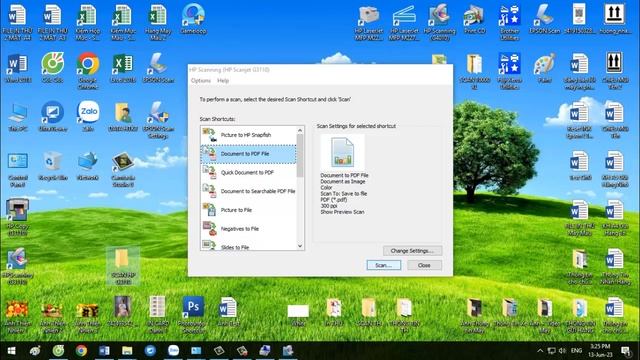The image size is (640, 360).
Task: Select the Paint desktop shortcut
Action: [544, 68]
